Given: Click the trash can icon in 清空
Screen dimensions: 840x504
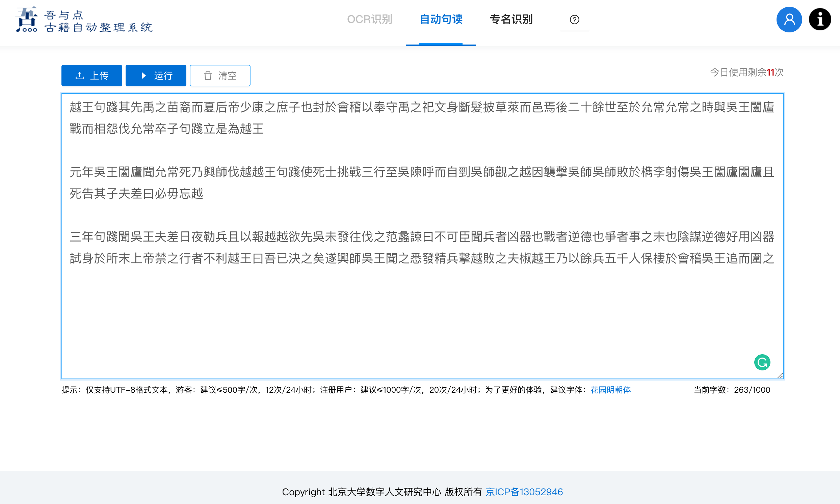Looking at the screenshot, I should [x=208, y=75].
